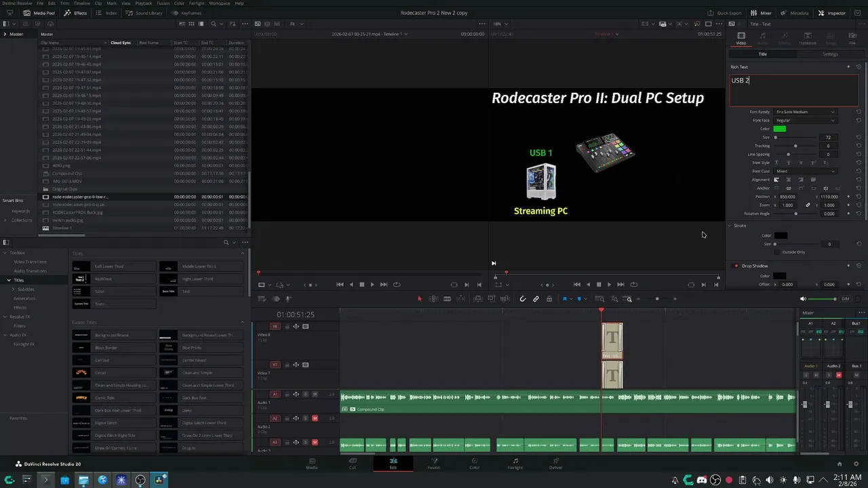Select Video Transitions in Toolbox
The image size is (868, 488).
[30, 262]
